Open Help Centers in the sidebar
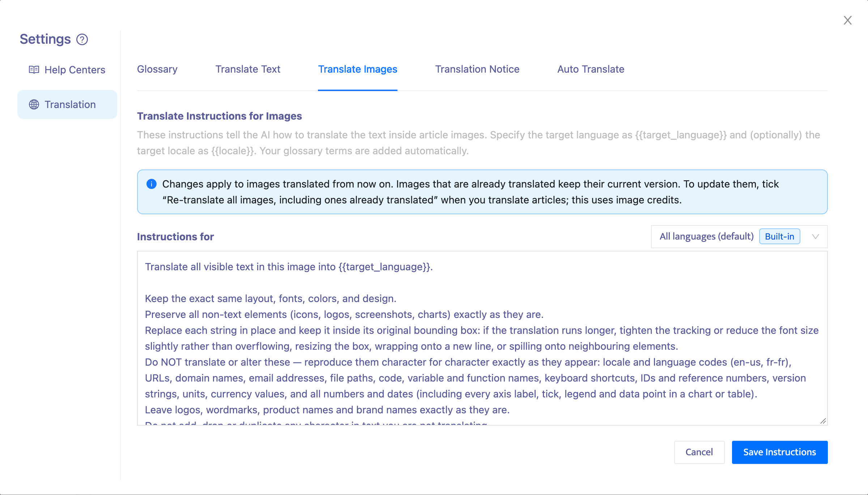 coord(67,70)
